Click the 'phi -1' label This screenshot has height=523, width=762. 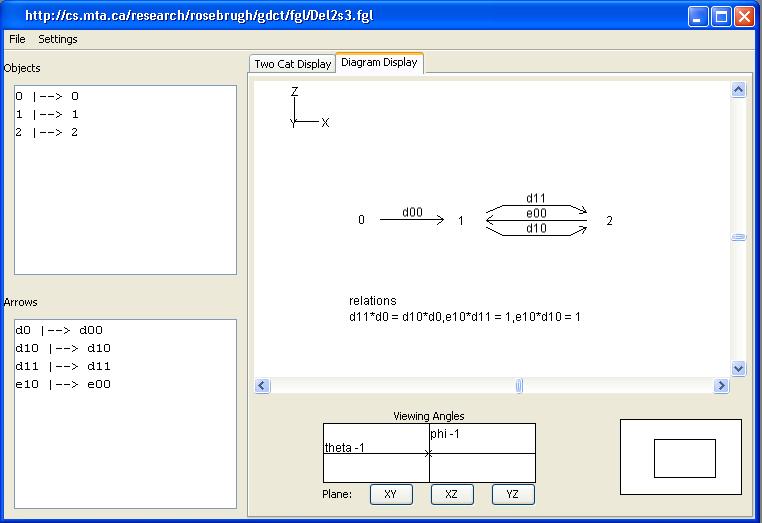click(445, 434)
